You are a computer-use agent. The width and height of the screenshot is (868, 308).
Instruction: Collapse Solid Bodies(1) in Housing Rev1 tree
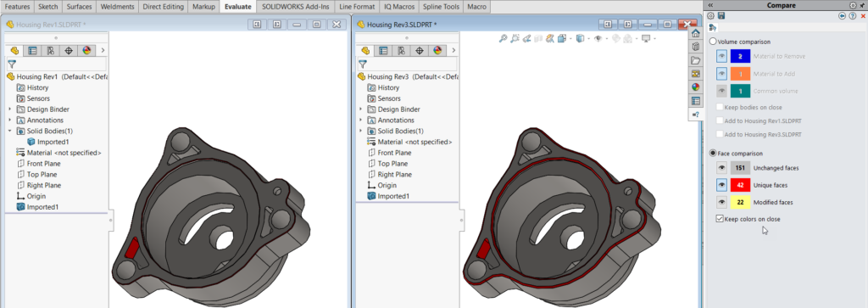point(10,131)
